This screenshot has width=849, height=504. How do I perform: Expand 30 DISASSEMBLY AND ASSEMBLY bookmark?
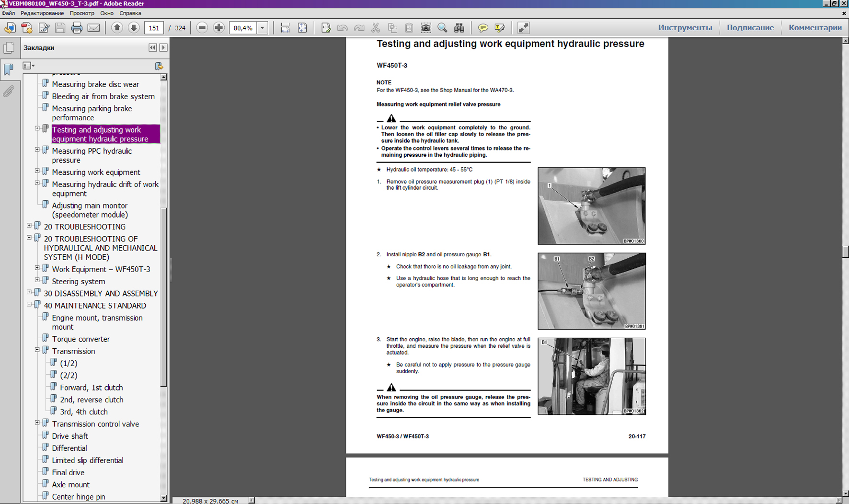(x=29, y=292)
